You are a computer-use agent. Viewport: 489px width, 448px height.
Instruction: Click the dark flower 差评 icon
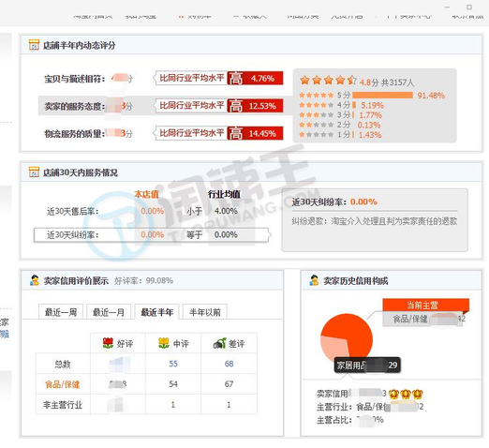tap(219, 343)
